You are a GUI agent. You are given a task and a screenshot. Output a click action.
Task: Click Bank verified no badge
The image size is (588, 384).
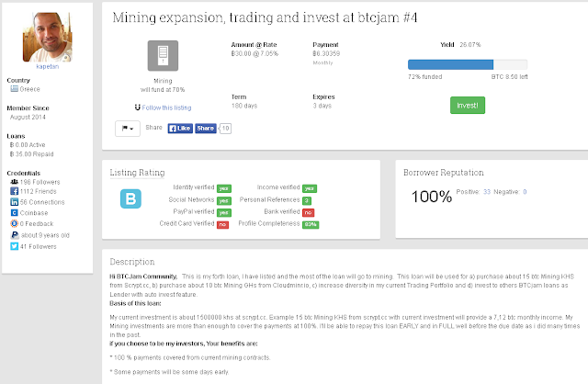309,212
